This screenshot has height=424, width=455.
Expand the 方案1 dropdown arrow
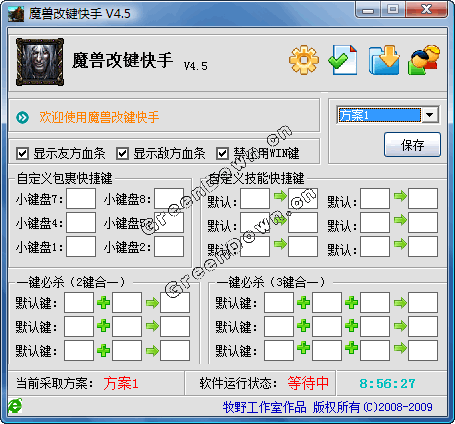click(x=430, y=115)
